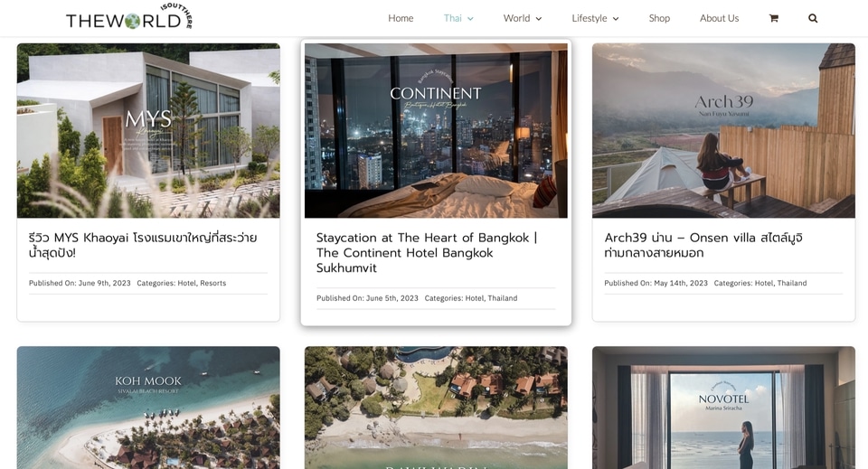Open the Koh Mook beach resort thumbnail
Viewport: 868px width, 469px height.
(148, 408)
